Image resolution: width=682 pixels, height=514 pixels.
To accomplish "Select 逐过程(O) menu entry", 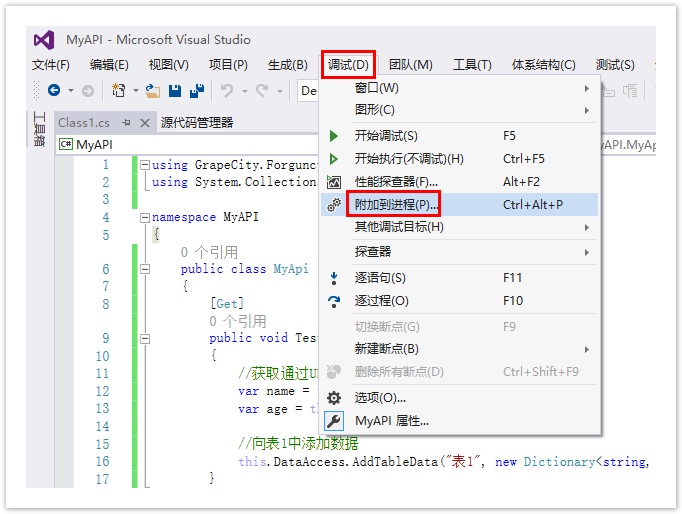I will [x=461, y=301].
